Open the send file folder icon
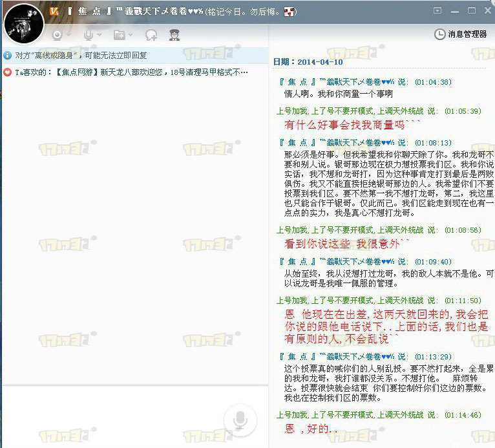This screenshot has height=448, width=495. click(x=119, y=35)
